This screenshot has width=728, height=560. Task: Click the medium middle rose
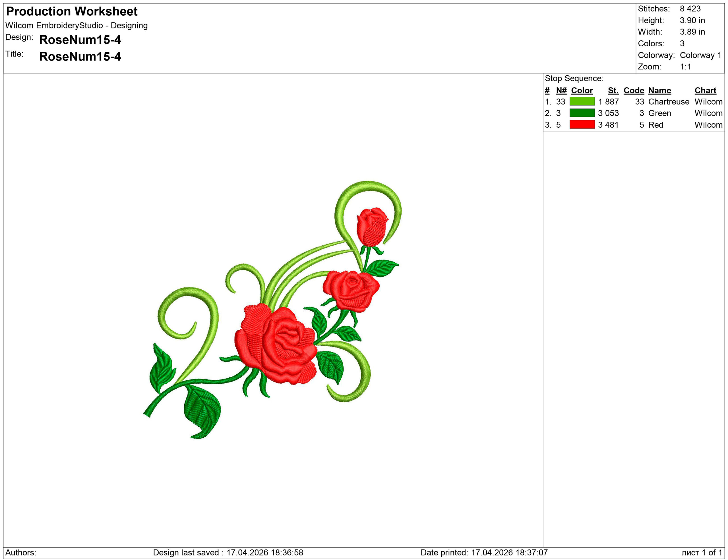pos(352,290)
